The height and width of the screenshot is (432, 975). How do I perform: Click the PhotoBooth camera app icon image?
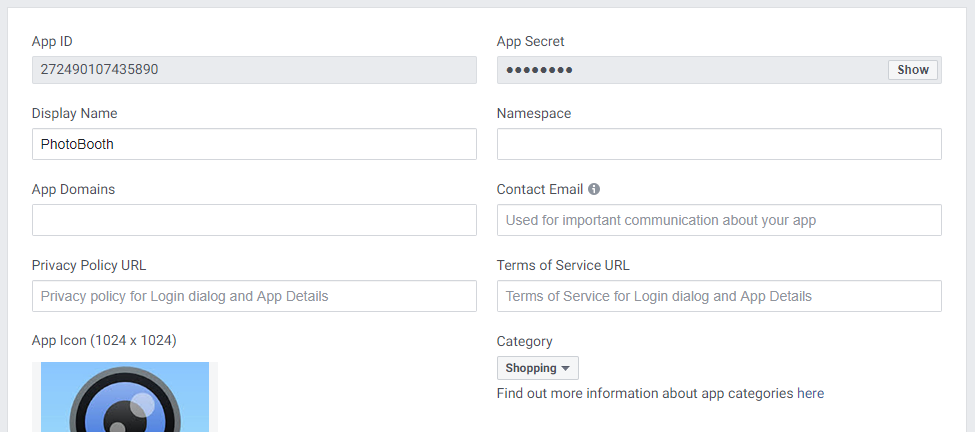125,398
